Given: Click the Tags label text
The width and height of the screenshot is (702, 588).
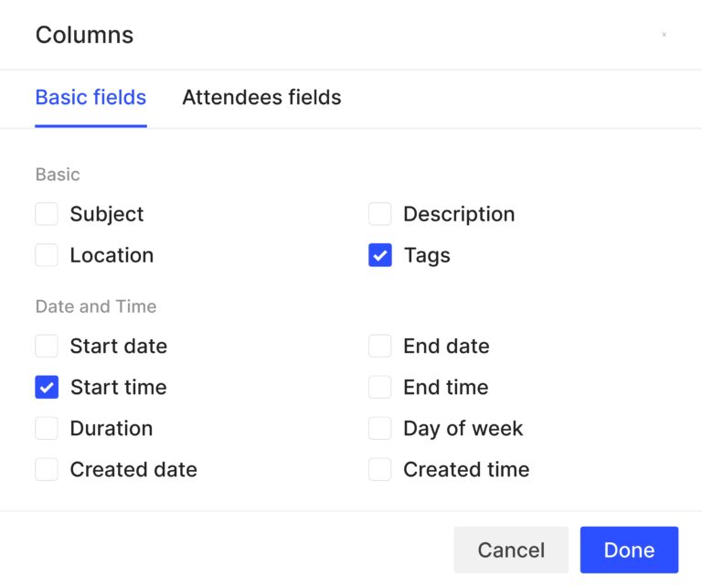Looking at the screenshot, I should pyautogui.click(x=427, y=255).
